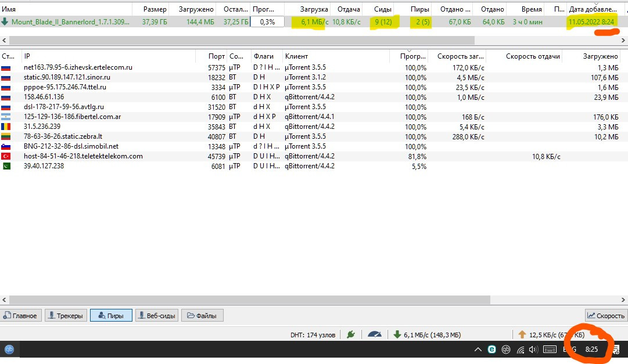
Task: Toggle alternative speed limits speedometer icon
Action: 375,334
